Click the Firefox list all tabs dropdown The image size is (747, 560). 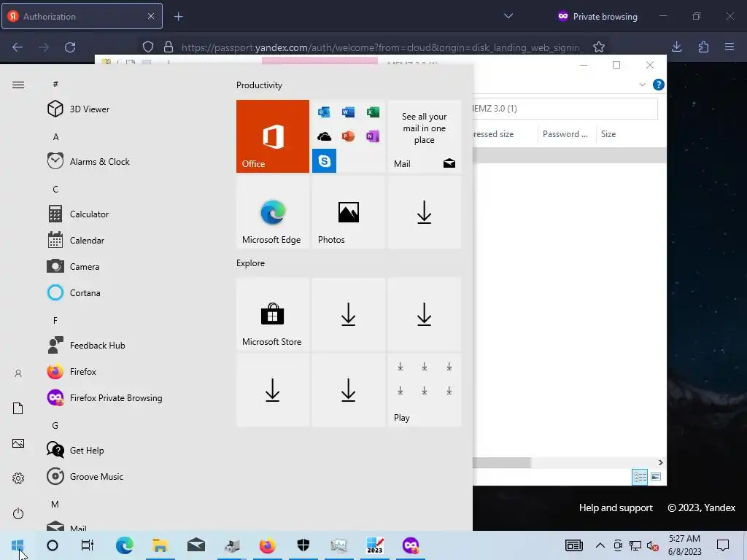[x=508, y=16]
